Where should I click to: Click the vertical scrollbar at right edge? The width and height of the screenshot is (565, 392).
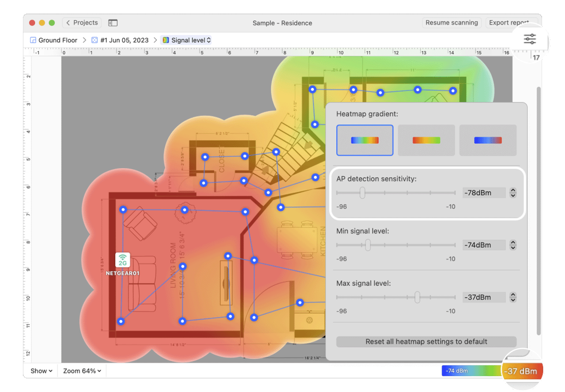click(x=538, y=210)
